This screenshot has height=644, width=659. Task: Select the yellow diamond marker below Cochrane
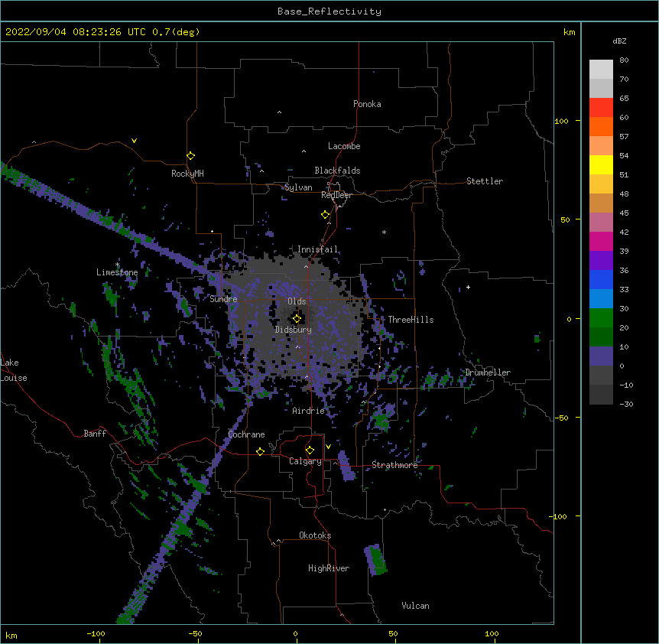[x=260, y=451]
